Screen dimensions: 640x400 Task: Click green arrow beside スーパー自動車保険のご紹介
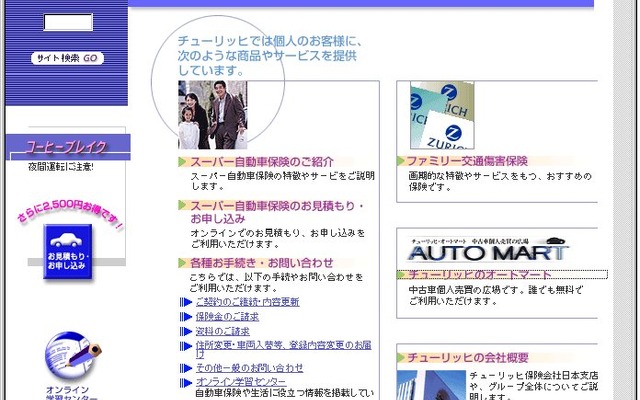tap(182, 162)
